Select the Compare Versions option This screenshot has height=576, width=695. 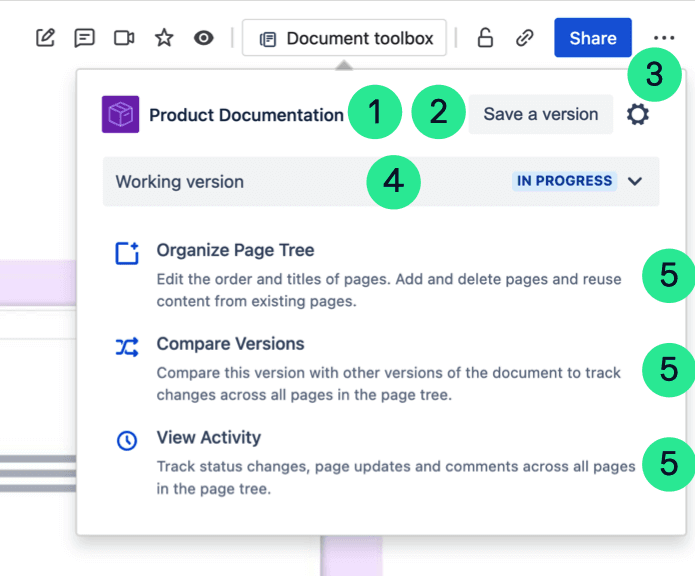click(230, 344)
